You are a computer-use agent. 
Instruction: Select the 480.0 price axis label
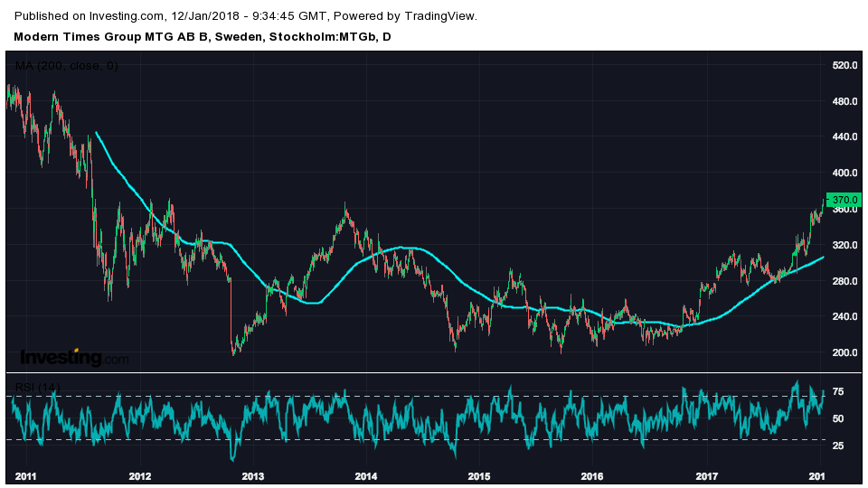(x=845, y=101)
